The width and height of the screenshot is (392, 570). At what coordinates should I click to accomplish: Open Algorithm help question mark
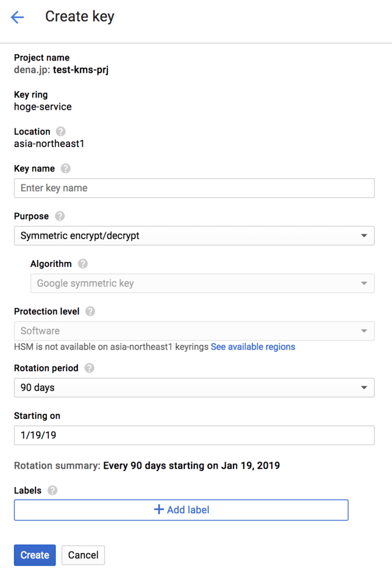click(x=83, y=263)
